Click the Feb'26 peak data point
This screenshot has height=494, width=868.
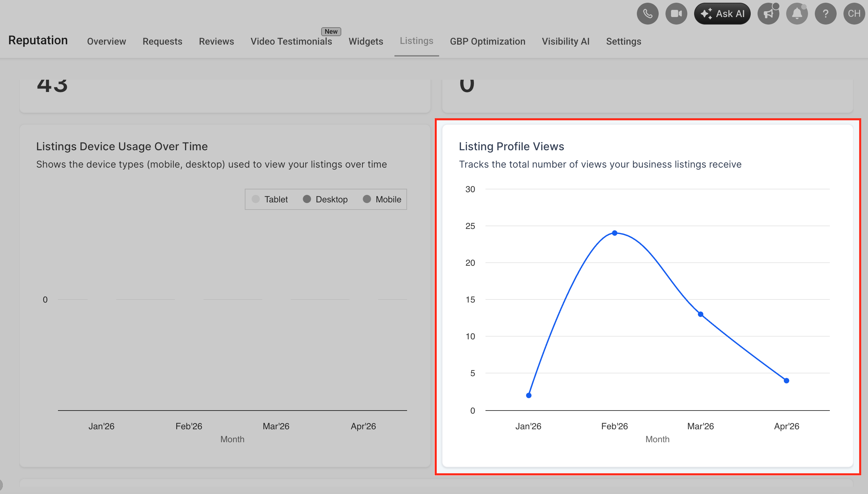[614, 233]
